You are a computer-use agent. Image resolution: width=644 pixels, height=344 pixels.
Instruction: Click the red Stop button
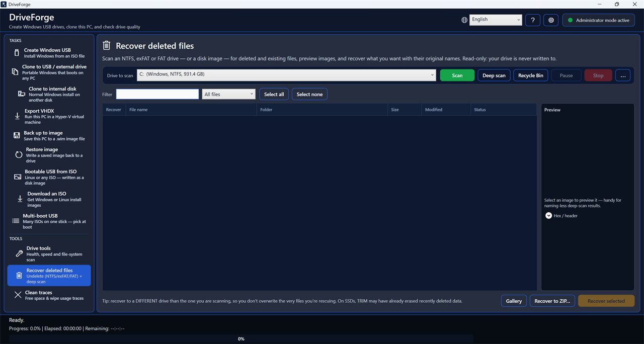[598, 75]
